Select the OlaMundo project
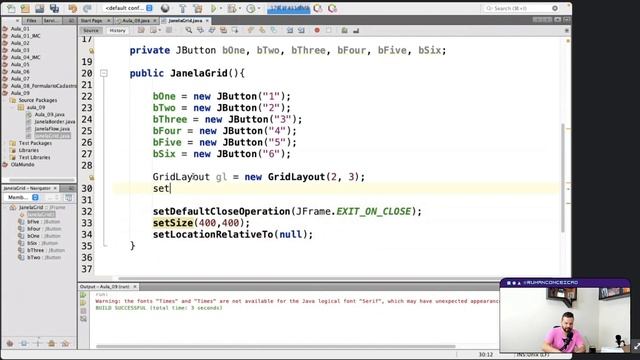This screenshot has height=360, width=640. (x=22, y=164)
